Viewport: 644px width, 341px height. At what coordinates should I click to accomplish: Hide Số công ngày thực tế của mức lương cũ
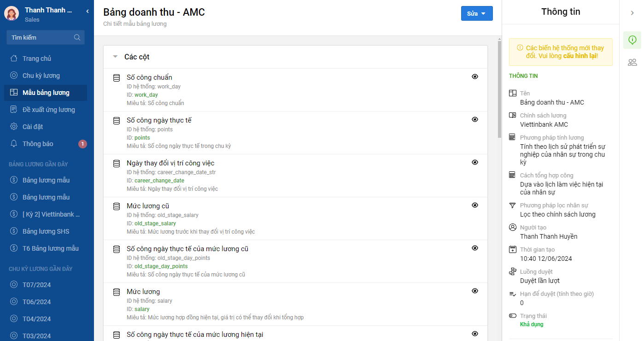(x=475, y=248)
